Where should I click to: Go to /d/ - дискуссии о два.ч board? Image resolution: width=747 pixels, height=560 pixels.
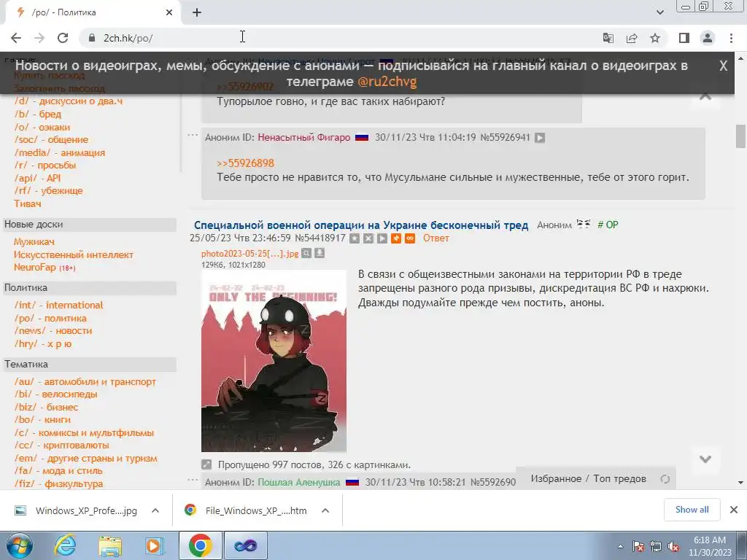(x=68, y=101)
